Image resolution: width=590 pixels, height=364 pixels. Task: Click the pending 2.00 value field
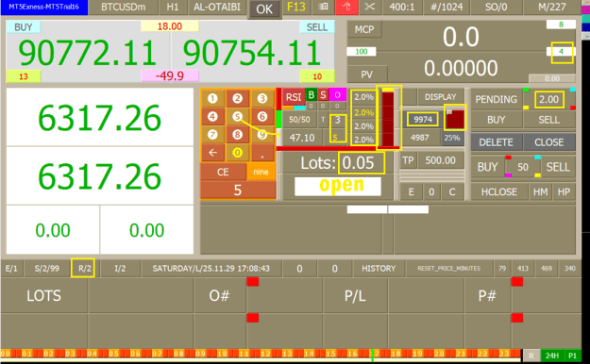point(548,100)
